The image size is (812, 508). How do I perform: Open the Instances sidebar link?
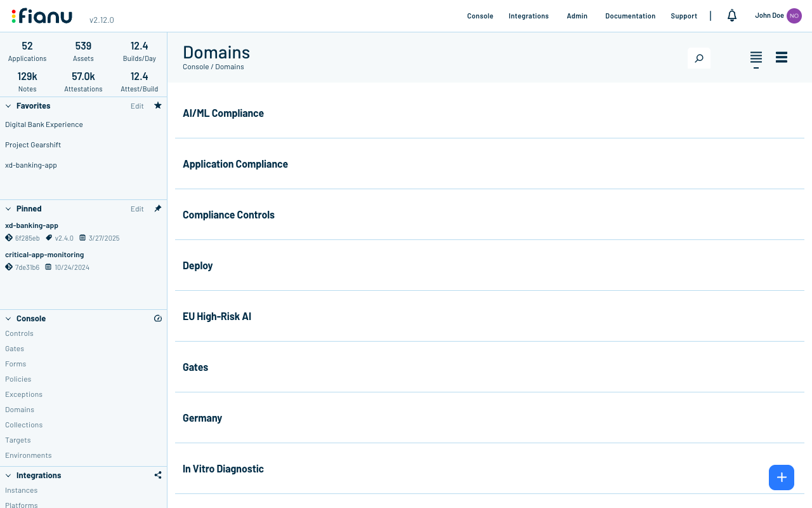21,490
